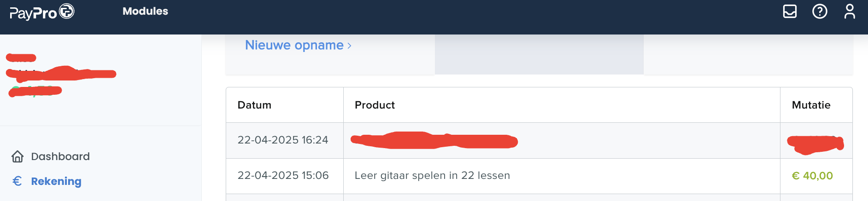This screenshot has width=868, height=201.
Task: Click chevron next to Nieuwe opname
Action: tap(350, 46)
